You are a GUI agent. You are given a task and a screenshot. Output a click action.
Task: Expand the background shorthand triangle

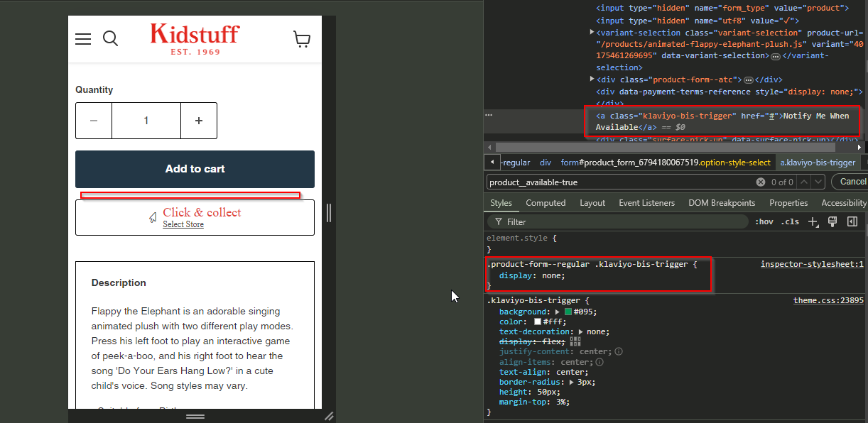pyautogui.click(x=558, y=312)
